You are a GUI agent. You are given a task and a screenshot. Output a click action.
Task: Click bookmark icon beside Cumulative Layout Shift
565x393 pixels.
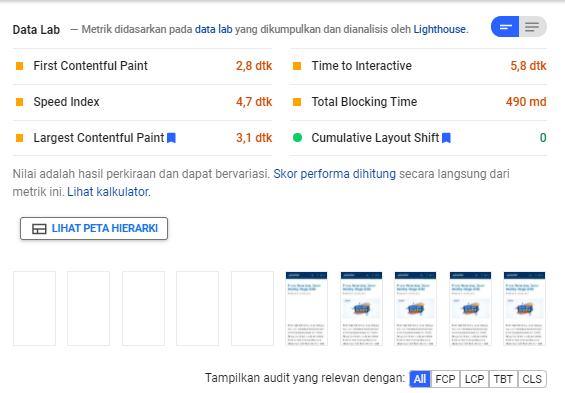tap(446, 138)
